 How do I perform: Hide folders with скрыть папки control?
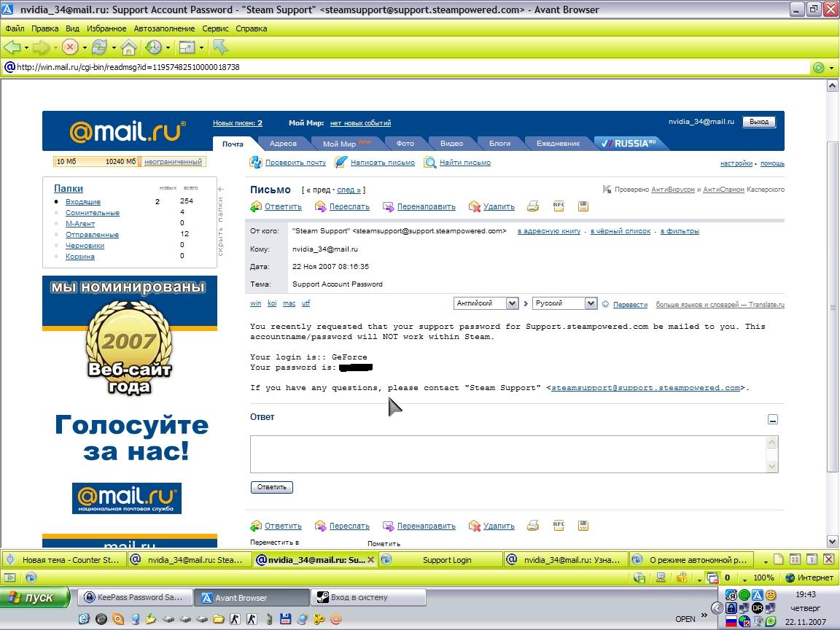tap(220, 221)
